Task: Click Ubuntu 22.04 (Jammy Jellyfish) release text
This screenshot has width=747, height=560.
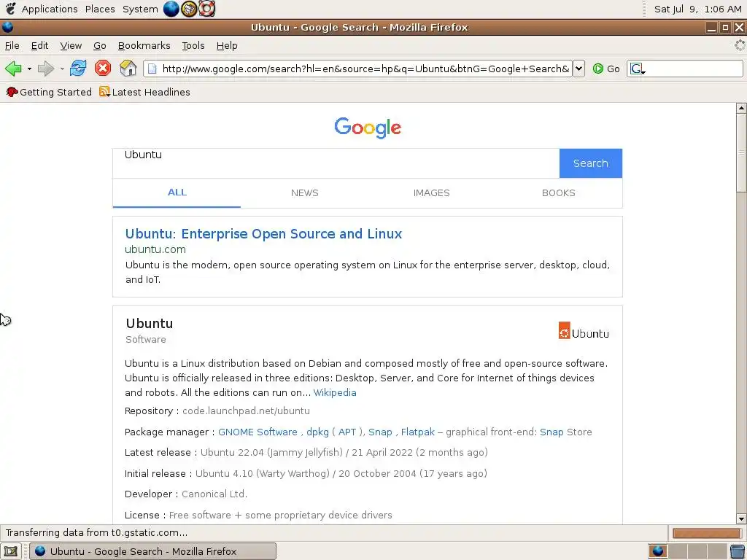Action: (271, 452)
